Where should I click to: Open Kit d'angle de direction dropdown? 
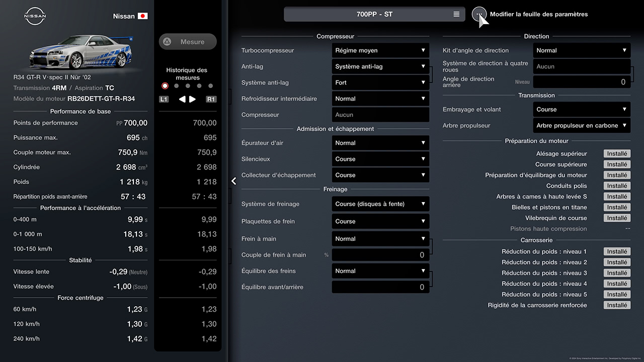point(582,50)
